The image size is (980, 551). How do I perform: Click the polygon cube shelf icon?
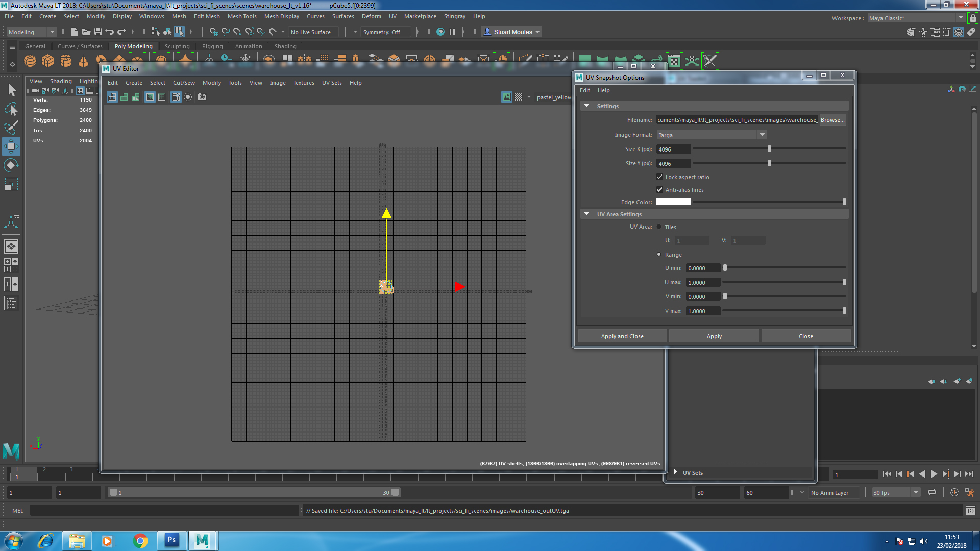tap(48, 61)
